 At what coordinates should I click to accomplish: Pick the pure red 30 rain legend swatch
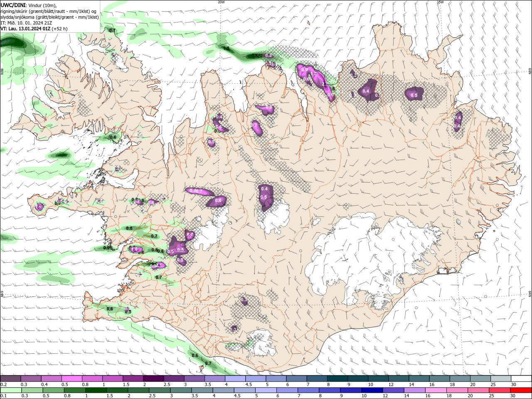521,390
